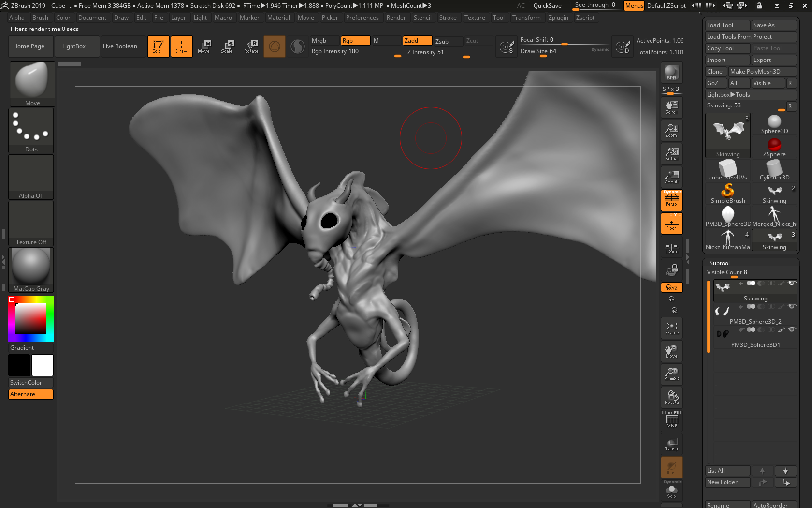Click the PolyF line fill icon

[671, 420]
